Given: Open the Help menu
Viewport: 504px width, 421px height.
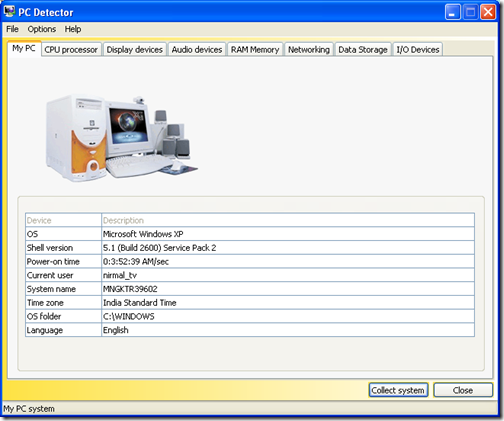Looking at the screenshot, I should tap(73, 29).
